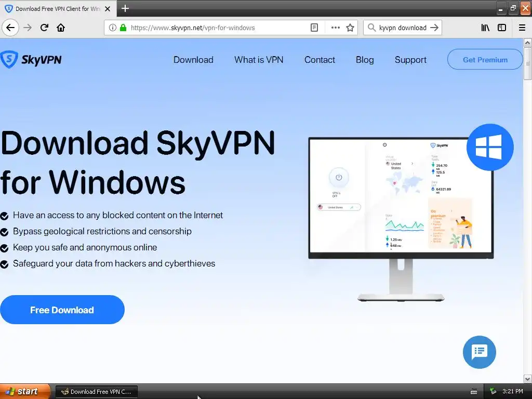
Task: Restore down the browser window
Action: click(513, 8)
